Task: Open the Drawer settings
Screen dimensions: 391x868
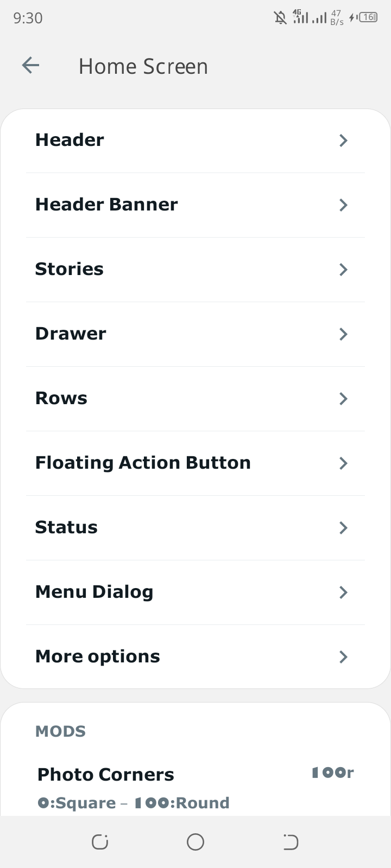Action: tap(71, 334)
